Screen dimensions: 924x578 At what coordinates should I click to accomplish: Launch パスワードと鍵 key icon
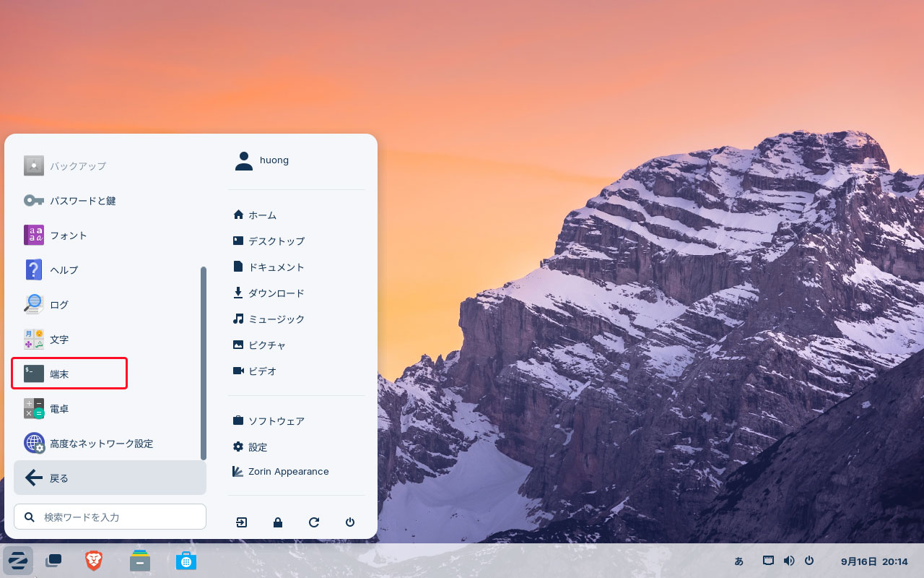click(34, 201)
